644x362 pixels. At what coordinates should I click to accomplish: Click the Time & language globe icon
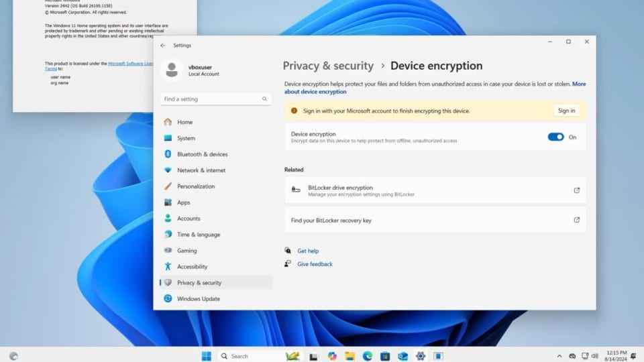click(x=168, y=235)
